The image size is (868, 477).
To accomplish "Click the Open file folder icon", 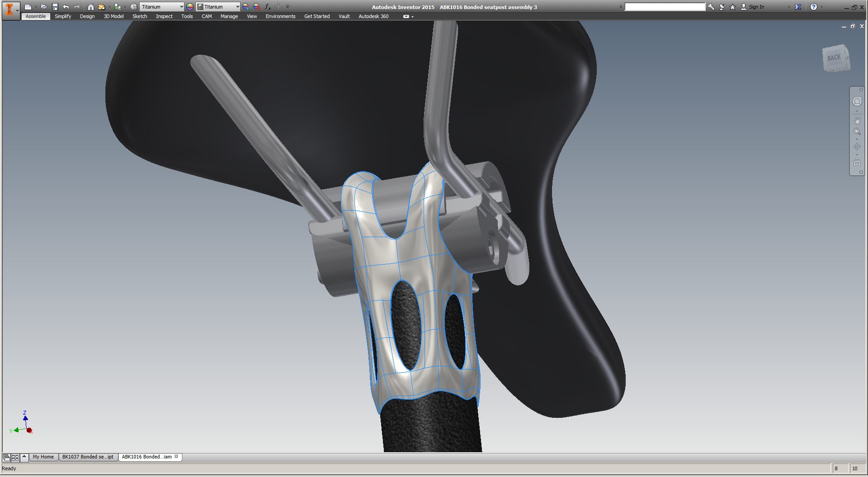I will pos(44,7).
